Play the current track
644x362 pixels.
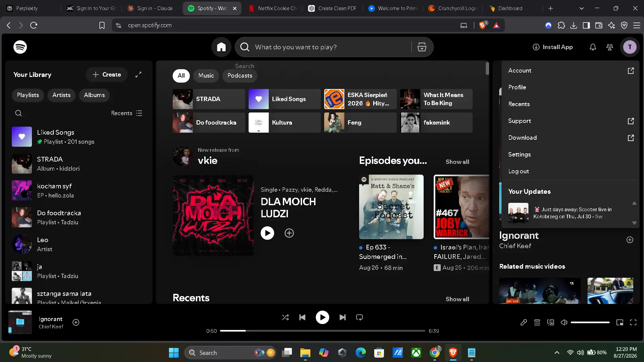(x=323, y=317)
